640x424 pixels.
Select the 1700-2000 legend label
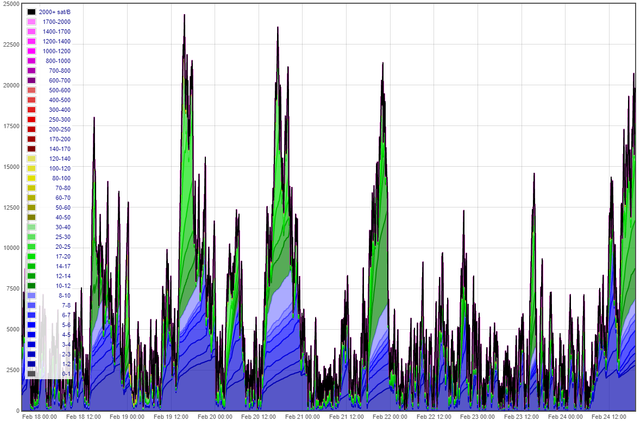[56, 22]
